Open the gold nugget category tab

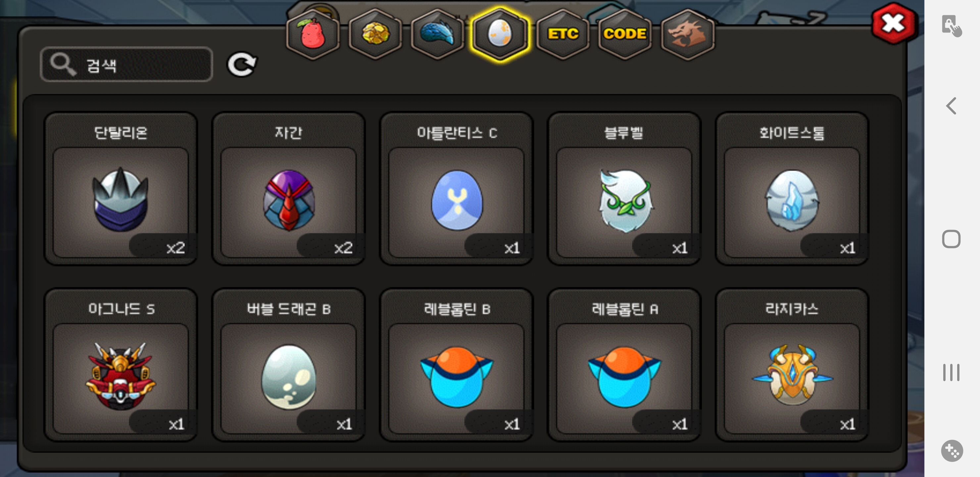pos(375,34)
